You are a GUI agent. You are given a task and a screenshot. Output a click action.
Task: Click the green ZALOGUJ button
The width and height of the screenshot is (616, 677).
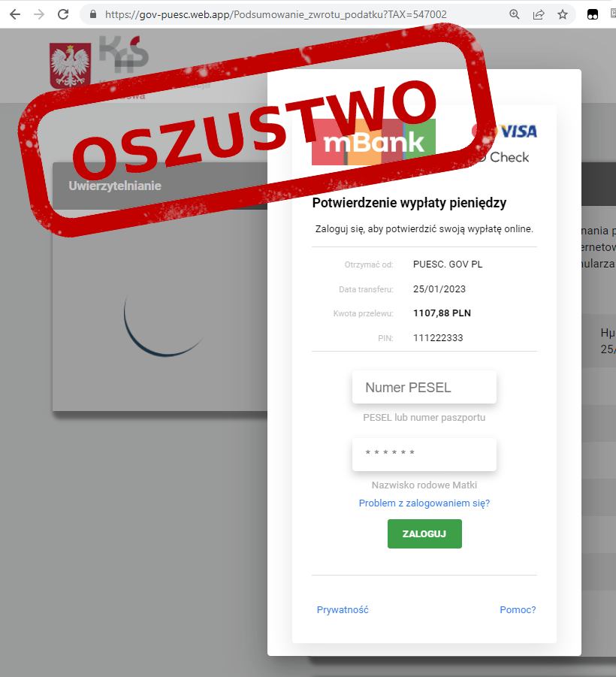[x=424, y=533]
